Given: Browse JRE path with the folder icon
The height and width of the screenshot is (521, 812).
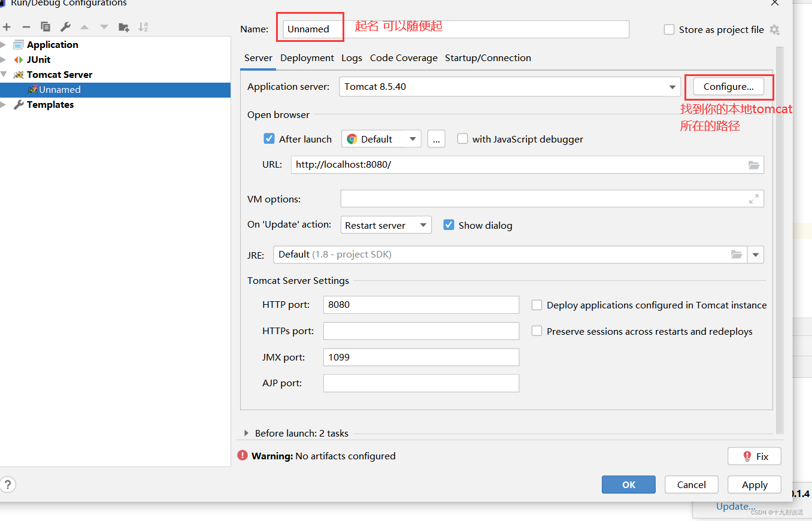Looking at the screenshot, I should tap(737, 255).
